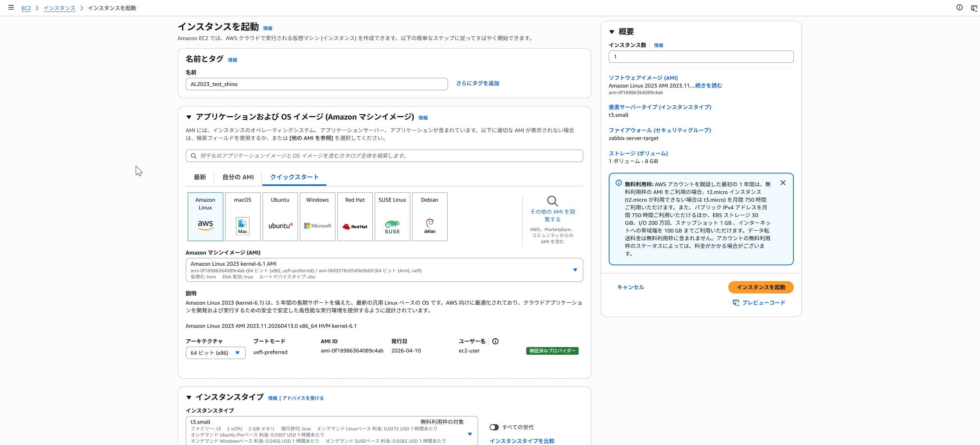This screenshot has width=980, height=445.
Task: Dismiss the 無料利用枠 notice
Action: click(783, 183)
